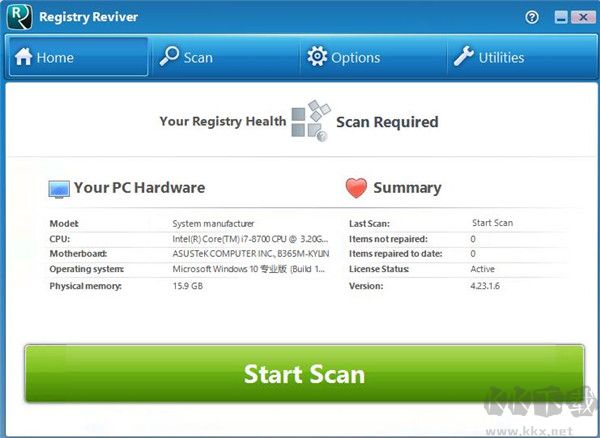Click the CPU: label
Image resolution: width=600 pixels, height=438 pixels.
60,239
